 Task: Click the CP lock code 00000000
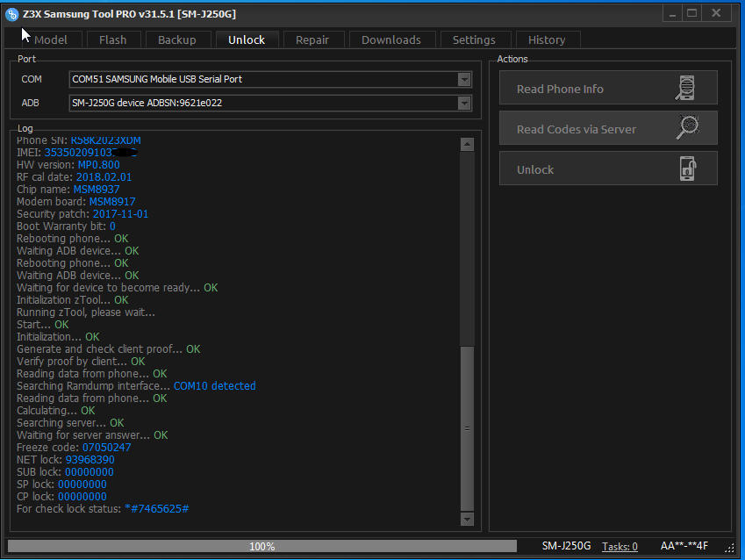tap(82, 497)
